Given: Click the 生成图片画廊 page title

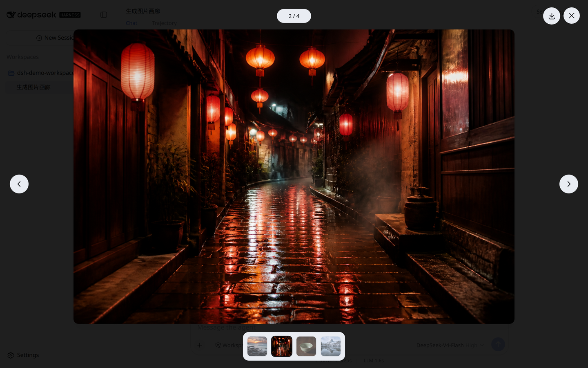Looking at the screenshot, I should [143, 11].
